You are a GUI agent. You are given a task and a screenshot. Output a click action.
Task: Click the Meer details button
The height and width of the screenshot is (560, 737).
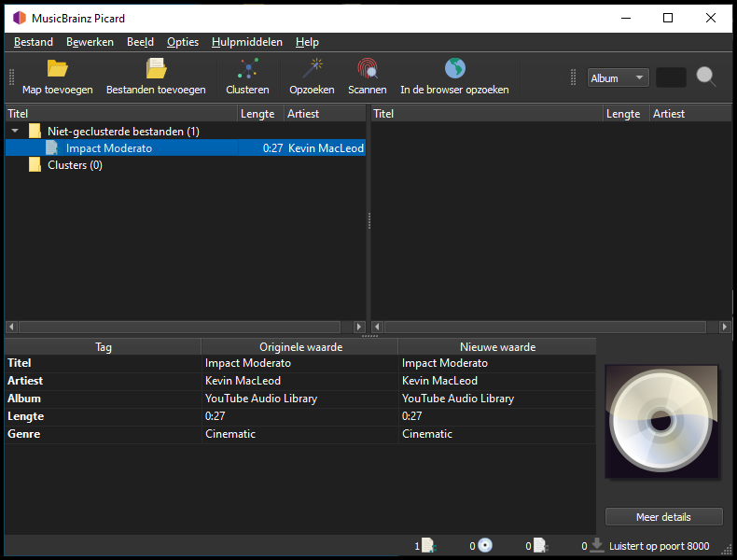pyautogui.click(x=663, y=517)
